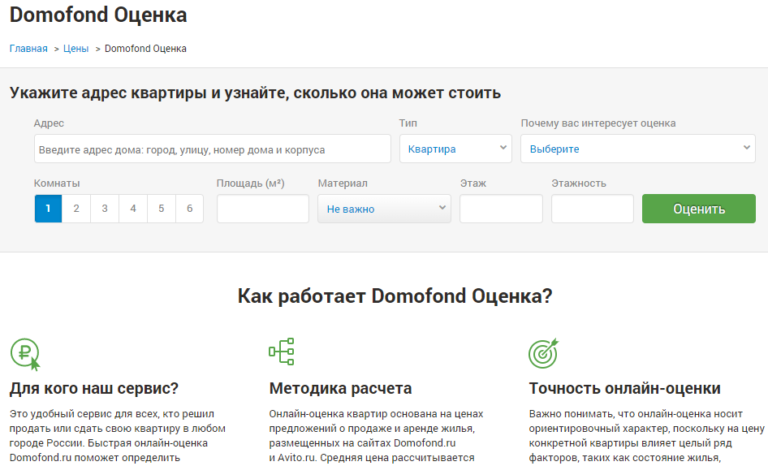Select 1 room option

point(48,209)
